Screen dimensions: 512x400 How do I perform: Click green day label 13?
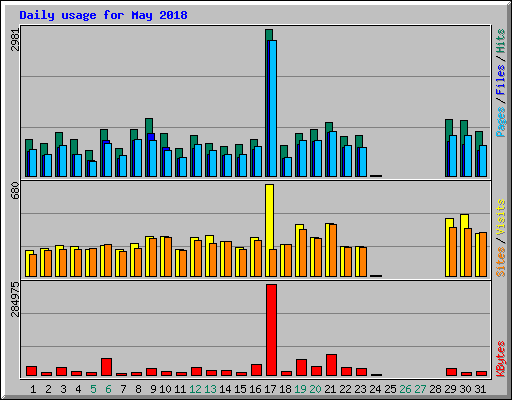pyautogui.click(x=210, y=389)
